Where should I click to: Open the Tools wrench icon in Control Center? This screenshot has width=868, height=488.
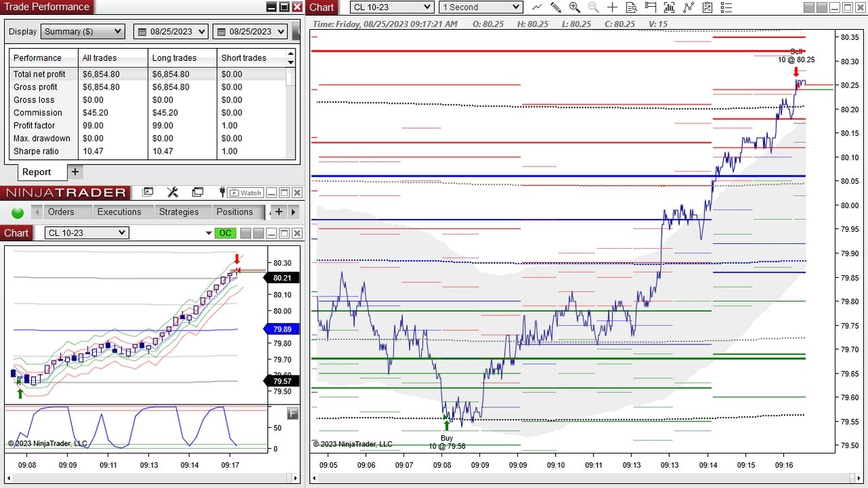pos(173,192)
